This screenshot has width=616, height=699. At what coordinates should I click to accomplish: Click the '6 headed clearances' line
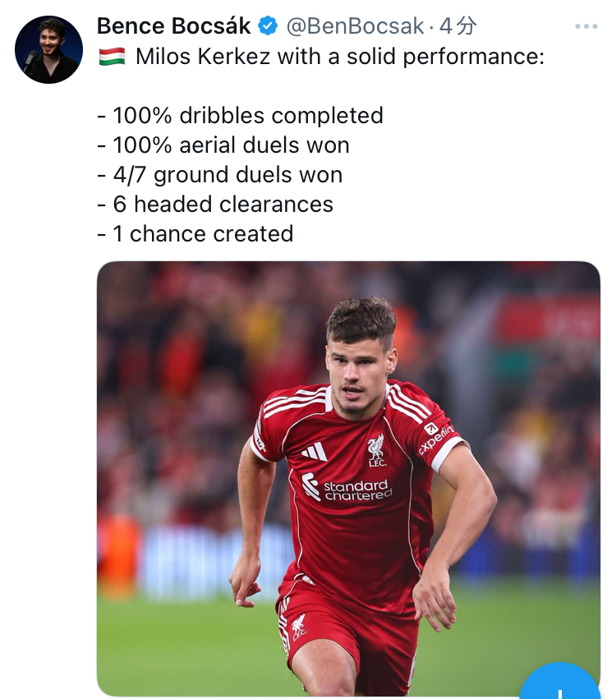(x=215, y=204)
